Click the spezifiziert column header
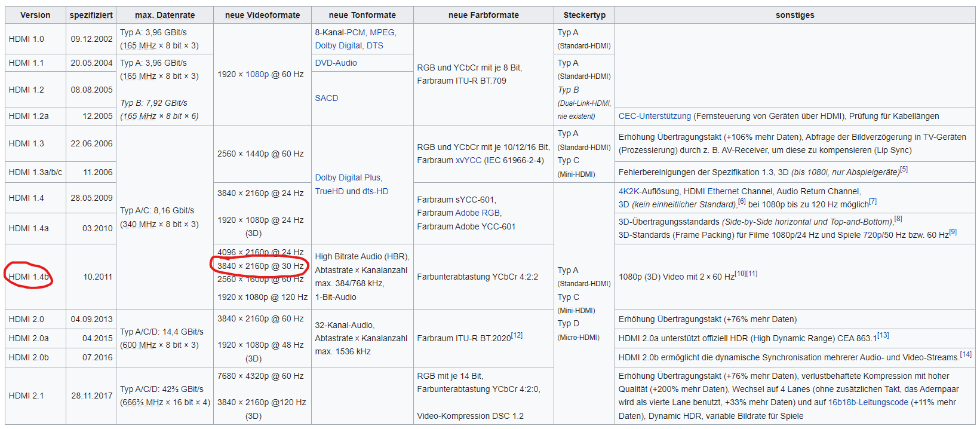 (x=91, y=15)
